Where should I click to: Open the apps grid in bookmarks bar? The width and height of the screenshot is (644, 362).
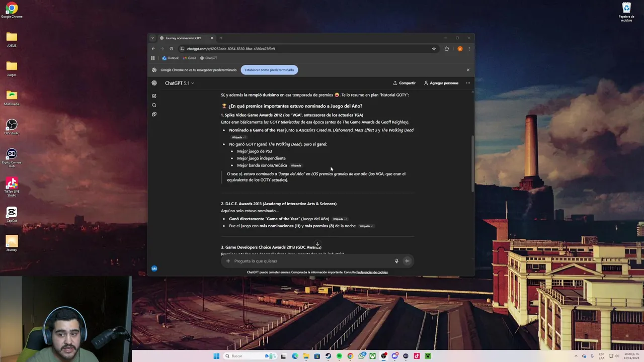coord(153,58)
